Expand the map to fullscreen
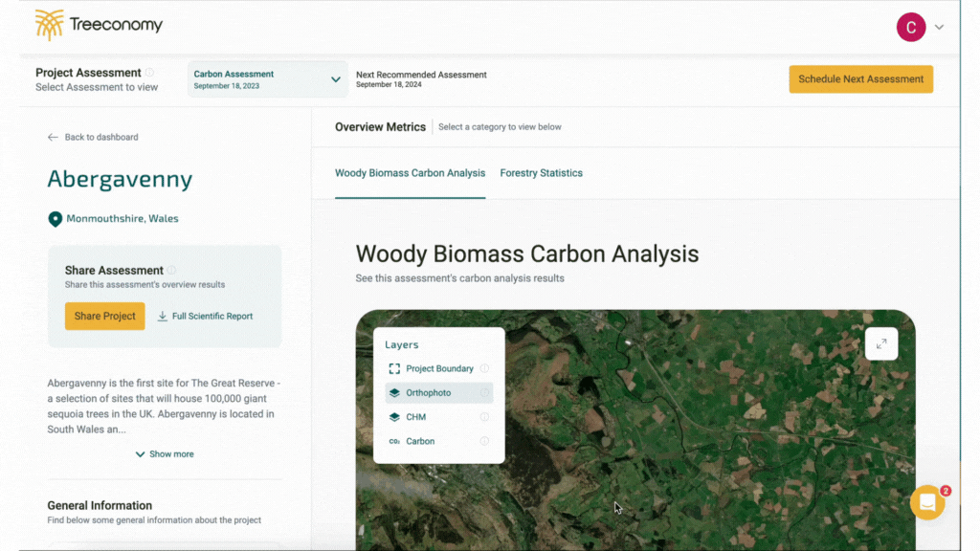The image size is (980, 551). click(881, 343)
